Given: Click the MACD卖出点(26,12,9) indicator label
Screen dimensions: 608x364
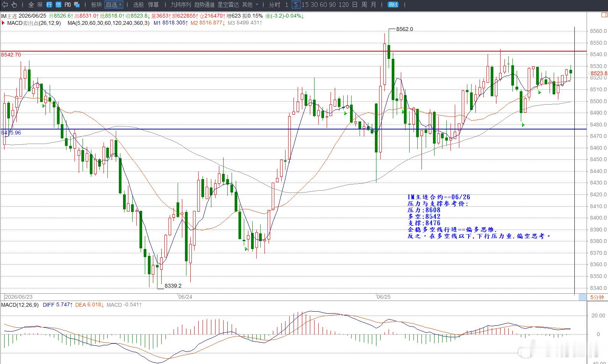Looking at the screenshot, I should click(34, 23).
